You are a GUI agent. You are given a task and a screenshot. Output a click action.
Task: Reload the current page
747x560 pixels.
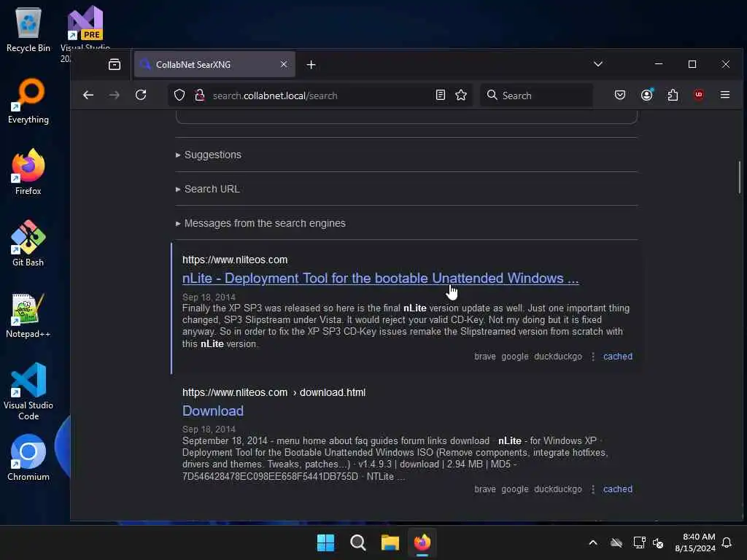coord(141,96)
